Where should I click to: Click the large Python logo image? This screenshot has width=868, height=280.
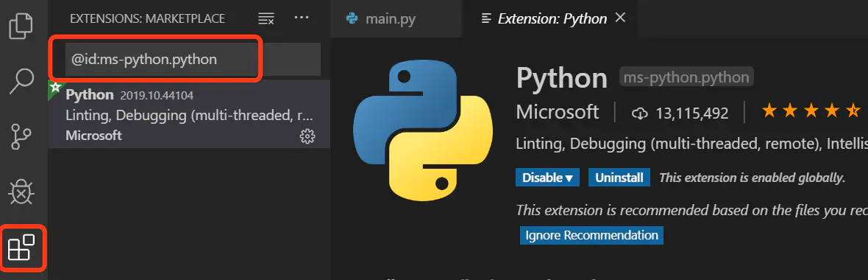[422, 131]
